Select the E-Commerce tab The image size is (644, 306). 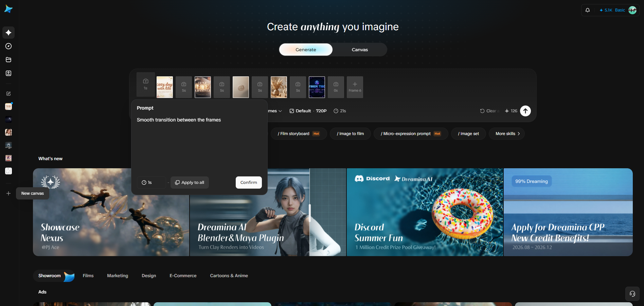tap(183, 276)
